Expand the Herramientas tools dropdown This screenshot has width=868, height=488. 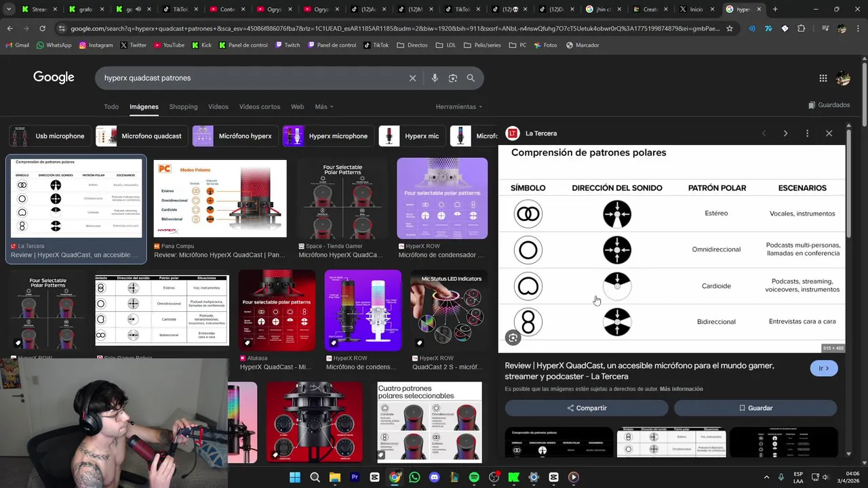[459, 106]
